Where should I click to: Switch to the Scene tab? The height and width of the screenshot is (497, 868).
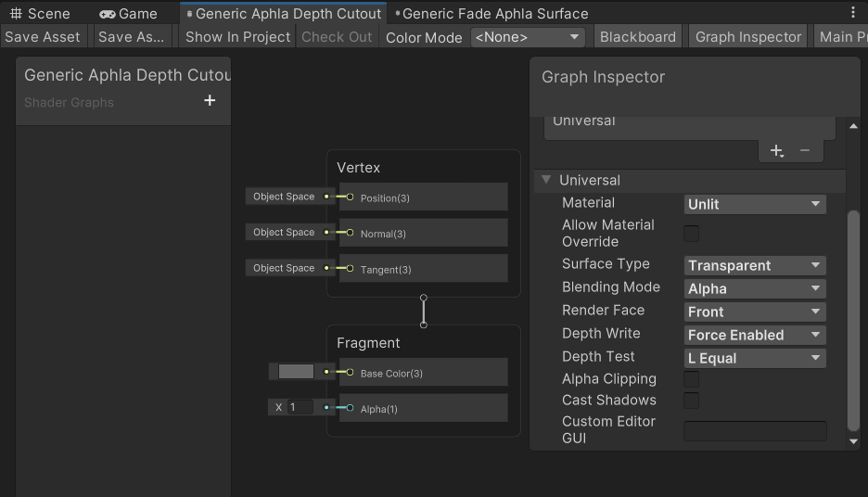[41, 14]
